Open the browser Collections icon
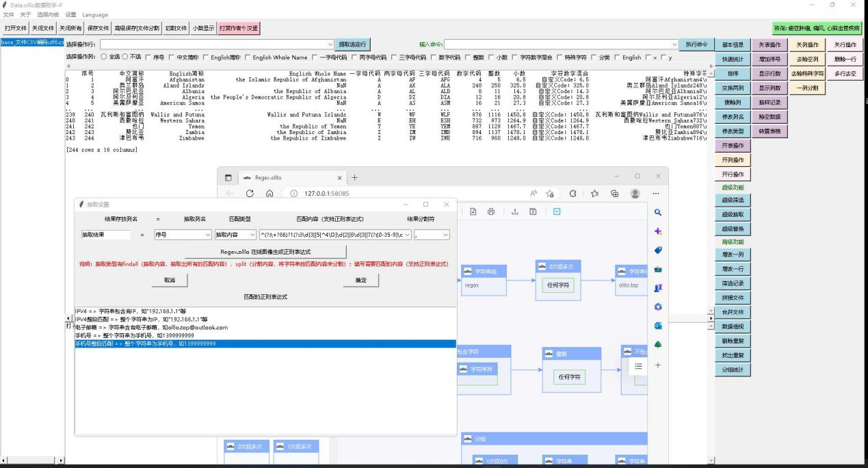 click(x=614, y=194)
